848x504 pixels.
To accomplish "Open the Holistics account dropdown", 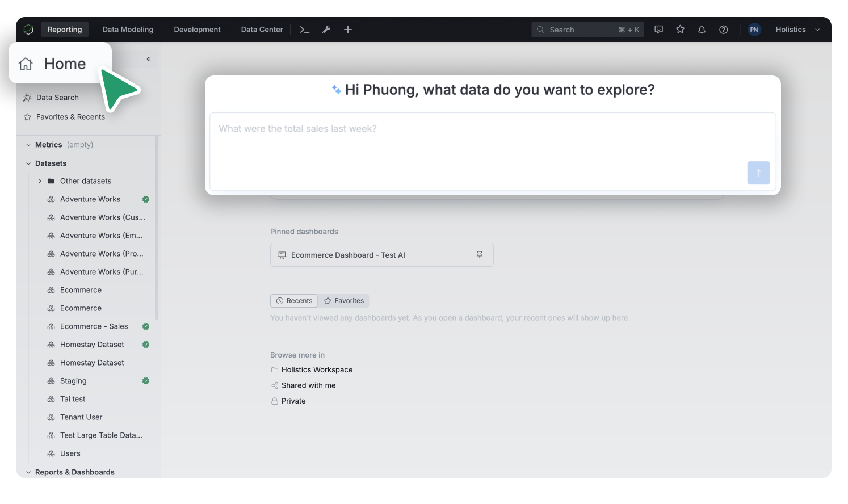I will [x=797, y=30].
